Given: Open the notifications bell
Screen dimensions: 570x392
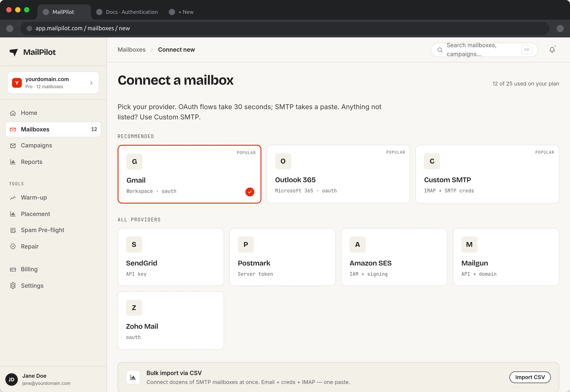Looking at the screenshot, I should 552,50.
